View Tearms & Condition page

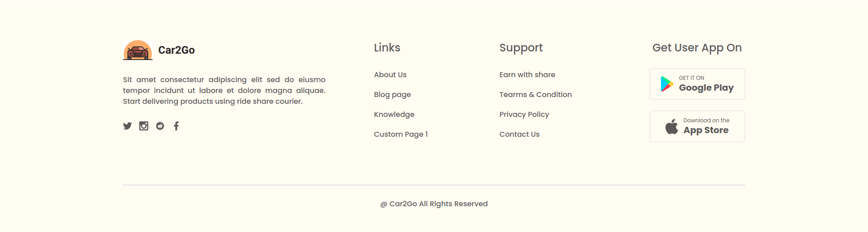tap(536, 94)
